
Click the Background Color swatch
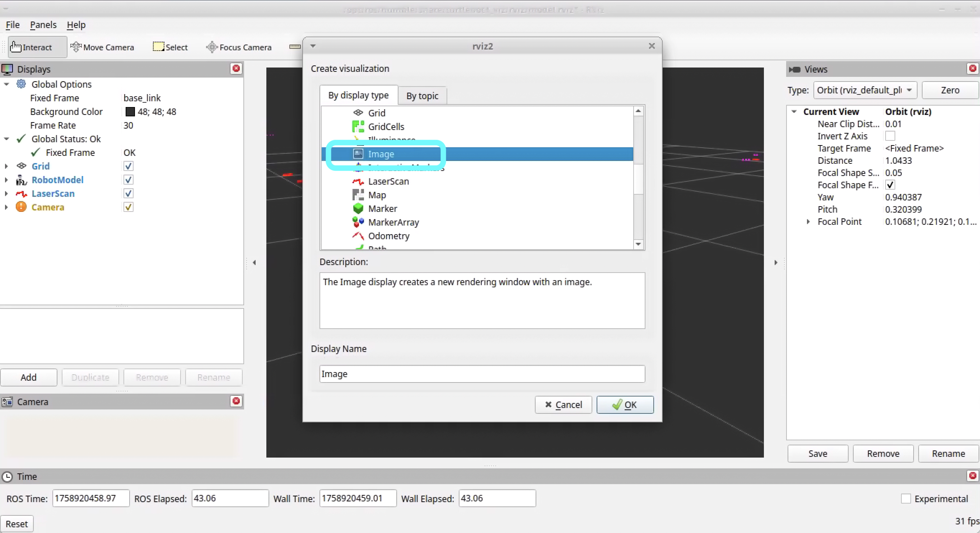[x=130, y=112]
